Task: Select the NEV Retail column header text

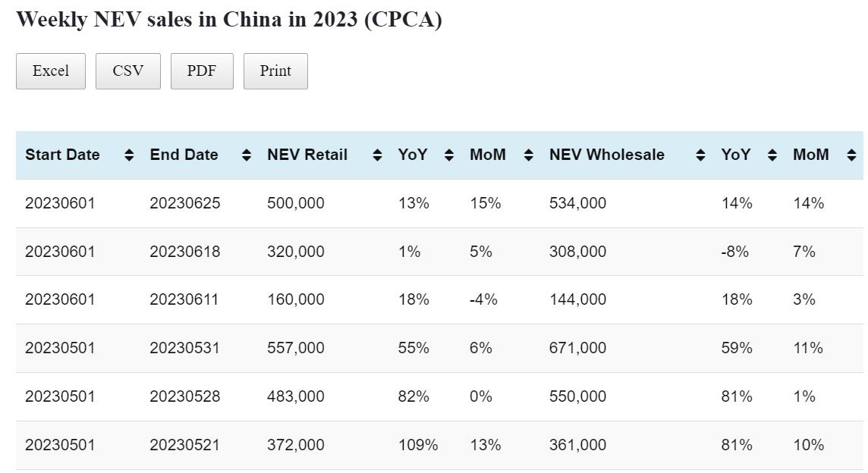Action: 307,155
